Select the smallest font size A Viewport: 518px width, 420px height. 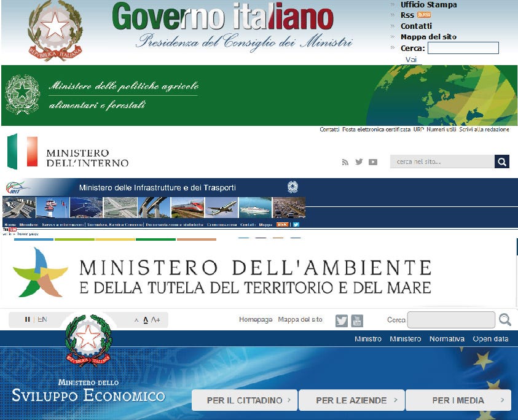point(136,321)
